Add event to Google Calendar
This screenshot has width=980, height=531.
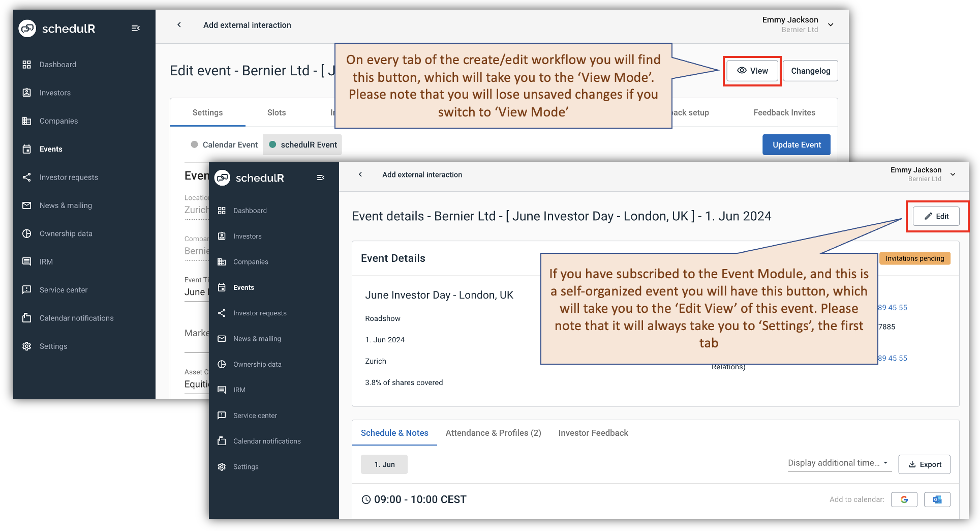pos(904,499)
